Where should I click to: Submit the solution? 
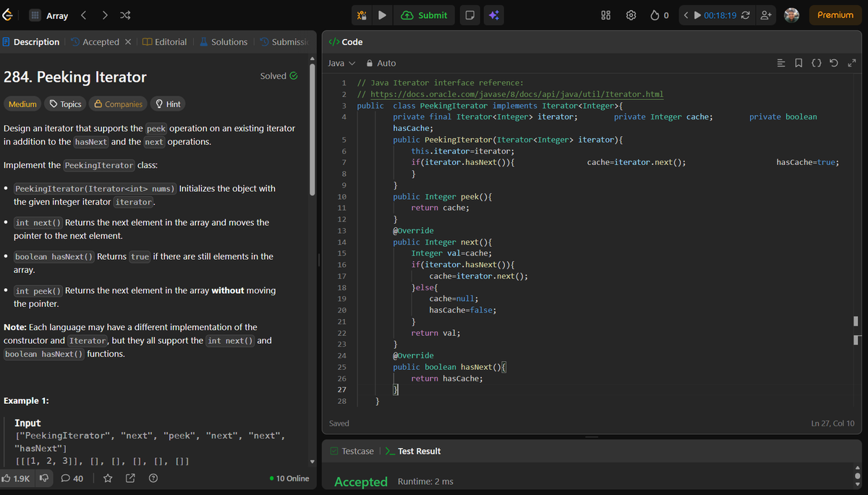tap(425, 15)
